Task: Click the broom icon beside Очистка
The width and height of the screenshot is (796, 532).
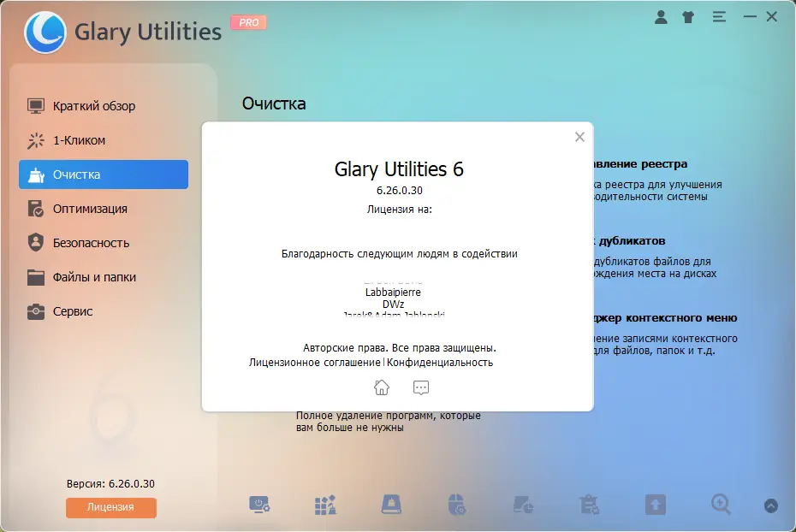Action: [x=36, y=175]
